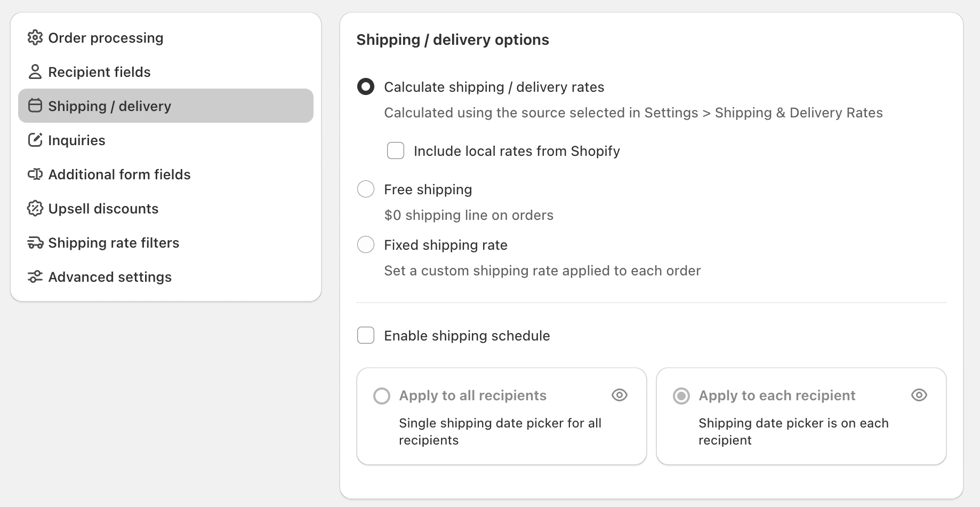Viewport: 980px width, 507px height.
Task: Choose Apply to all recipients radio
Action: pos(382,396)
